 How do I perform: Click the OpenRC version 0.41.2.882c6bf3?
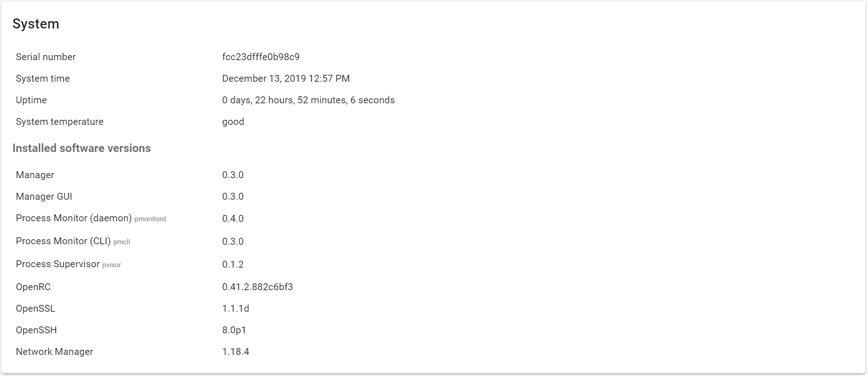(257, 287)
